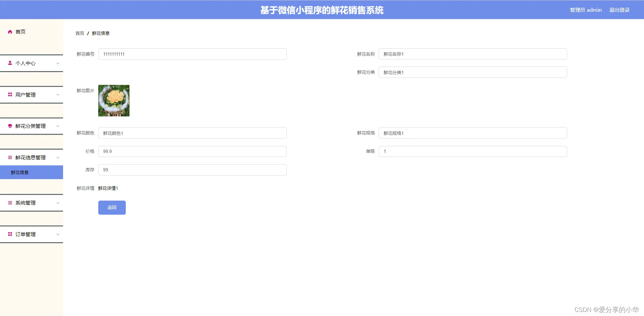Click the 鲜花详情 label

pyautogui.click(x=86, y=188)
